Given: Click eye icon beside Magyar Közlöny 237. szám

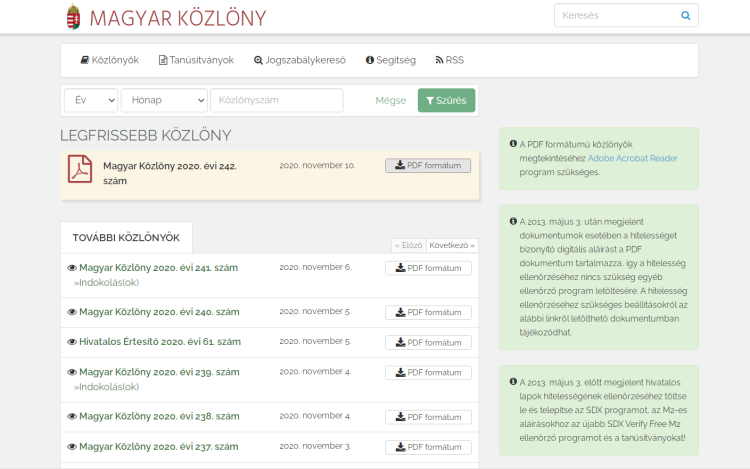Looking at the screenshot, I should pos(72,447).
